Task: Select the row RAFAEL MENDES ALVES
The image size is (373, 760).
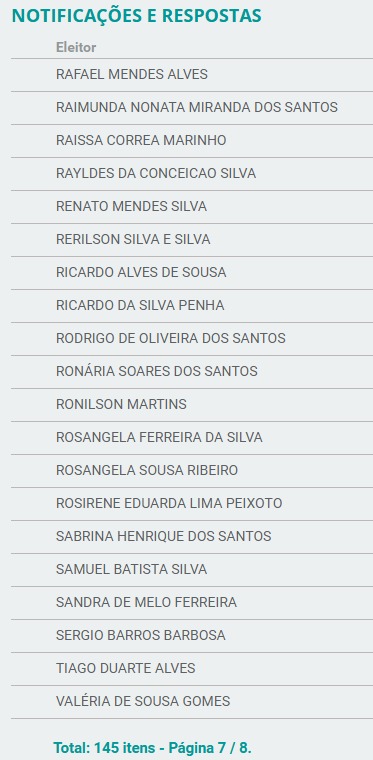Action: (x=192, y=75)
